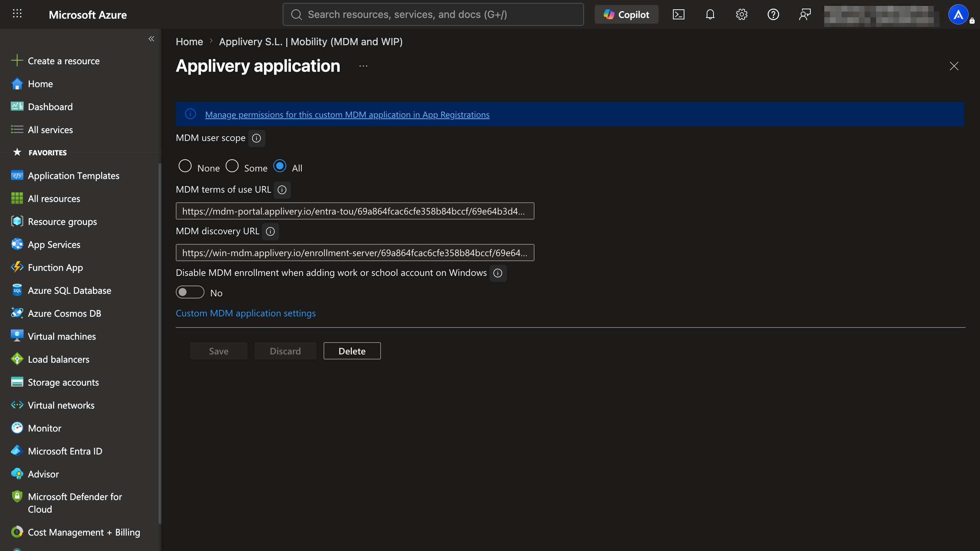Click Applivery S.L. Mobility breadcrumb link

click(x=310, y=42)
